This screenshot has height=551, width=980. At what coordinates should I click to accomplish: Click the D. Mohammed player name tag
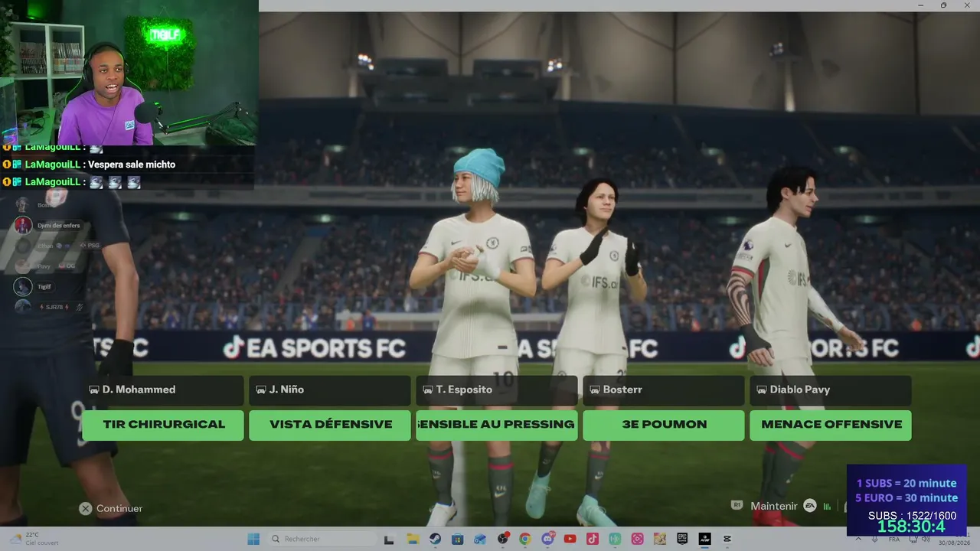click(x=163, y=390)
